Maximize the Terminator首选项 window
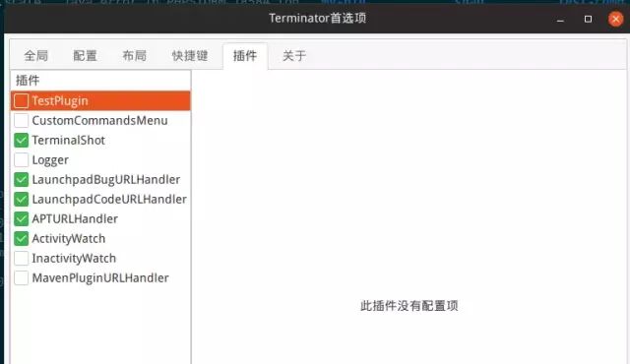Image resolution: width=630 pixels, height=364 pixels. [588, 19]
